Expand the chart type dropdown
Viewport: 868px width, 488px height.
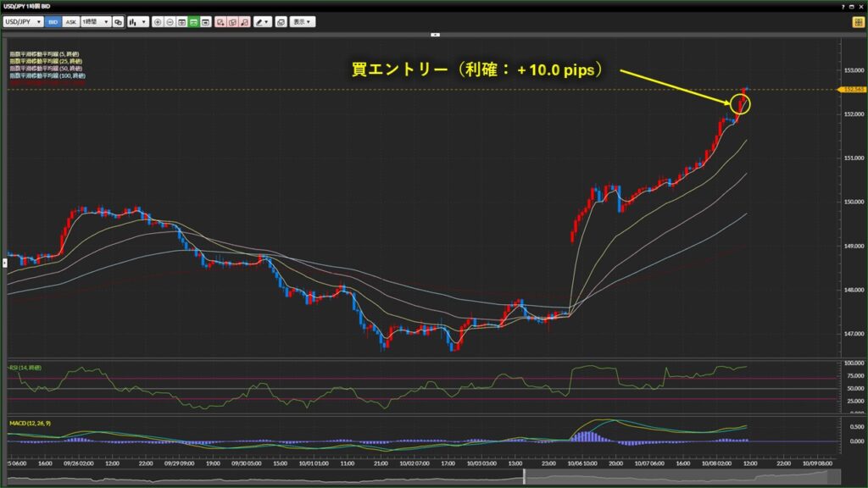pos(136,22)
